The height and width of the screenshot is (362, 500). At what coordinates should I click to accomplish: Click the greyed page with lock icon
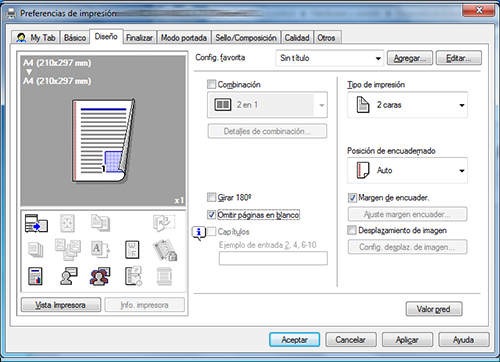tap(165, 250)
